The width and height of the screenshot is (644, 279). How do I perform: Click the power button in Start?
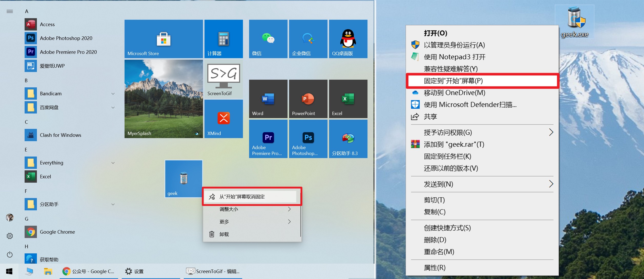(x=10, y=254)
